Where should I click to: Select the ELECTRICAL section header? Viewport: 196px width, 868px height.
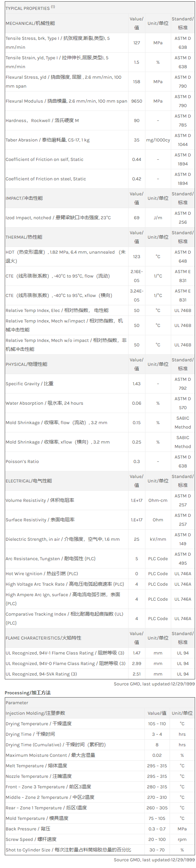pos(29,481)
